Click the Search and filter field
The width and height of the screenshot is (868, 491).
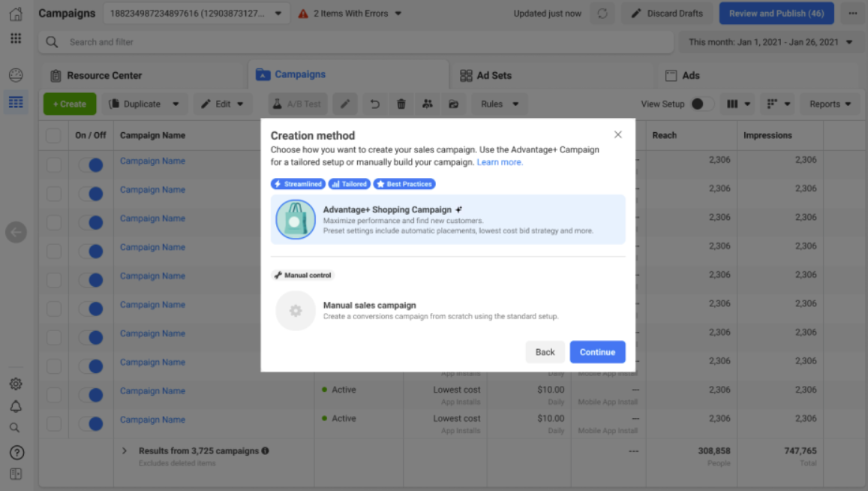click(225, 43)
